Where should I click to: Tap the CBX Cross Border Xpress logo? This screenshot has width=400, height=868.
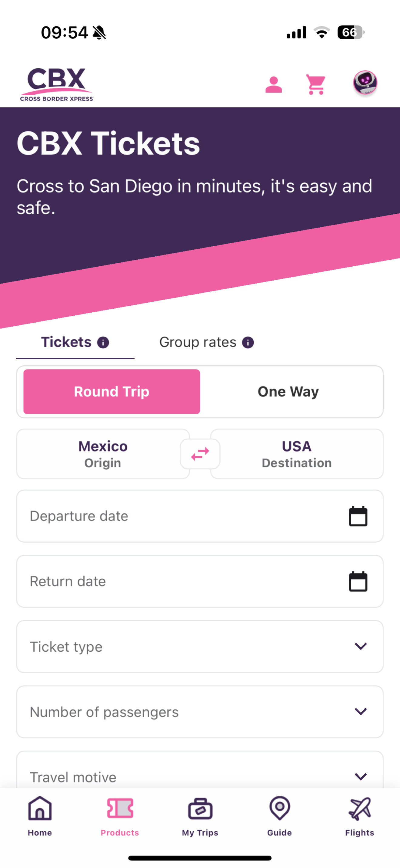[x=57, y=84]
